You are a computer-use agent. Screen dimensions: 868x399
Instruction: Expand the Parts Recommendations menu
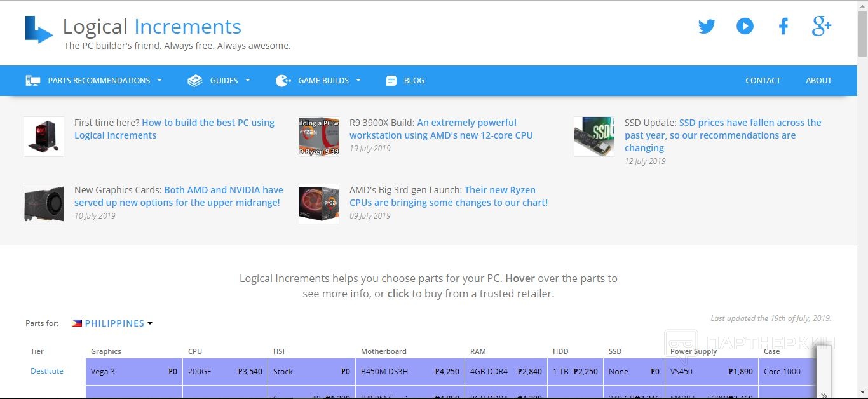pos(94,81)
